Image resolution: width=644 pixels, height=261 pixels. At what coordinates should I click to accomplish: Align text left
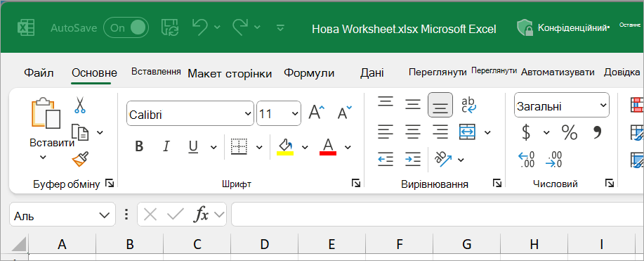386,132
